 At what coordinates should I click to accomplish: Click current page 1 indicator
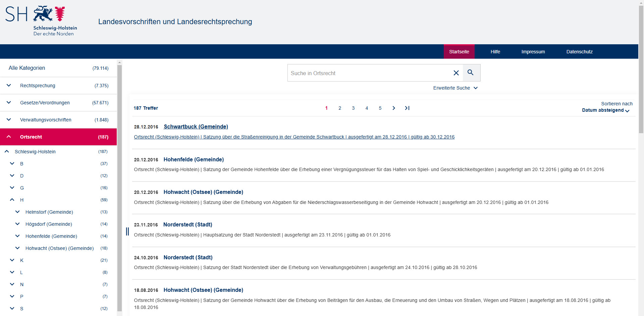pos(326,108)
